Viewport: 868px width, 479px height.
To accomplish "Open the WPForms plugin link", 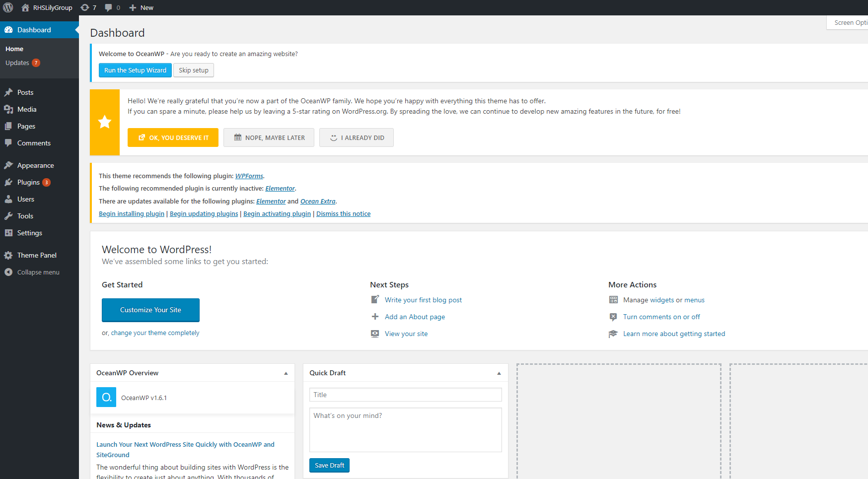I will pos(249,176).
